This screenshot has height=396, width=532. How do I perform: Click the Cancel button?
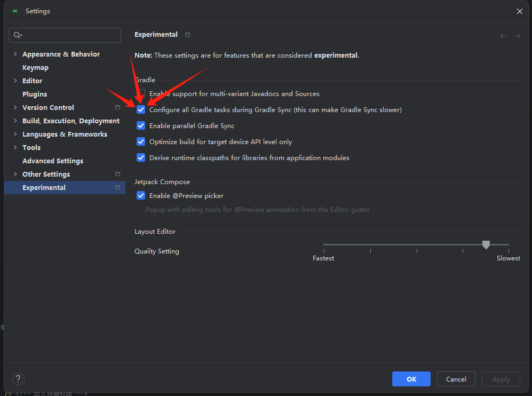[456, 379]
